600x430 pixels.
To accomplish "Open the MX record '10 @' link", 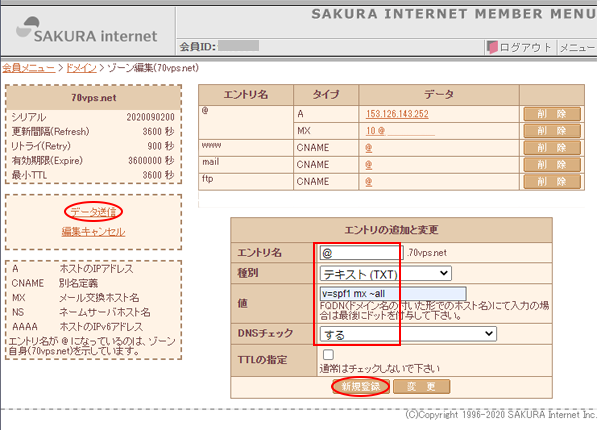I will [x=375, y=131].
